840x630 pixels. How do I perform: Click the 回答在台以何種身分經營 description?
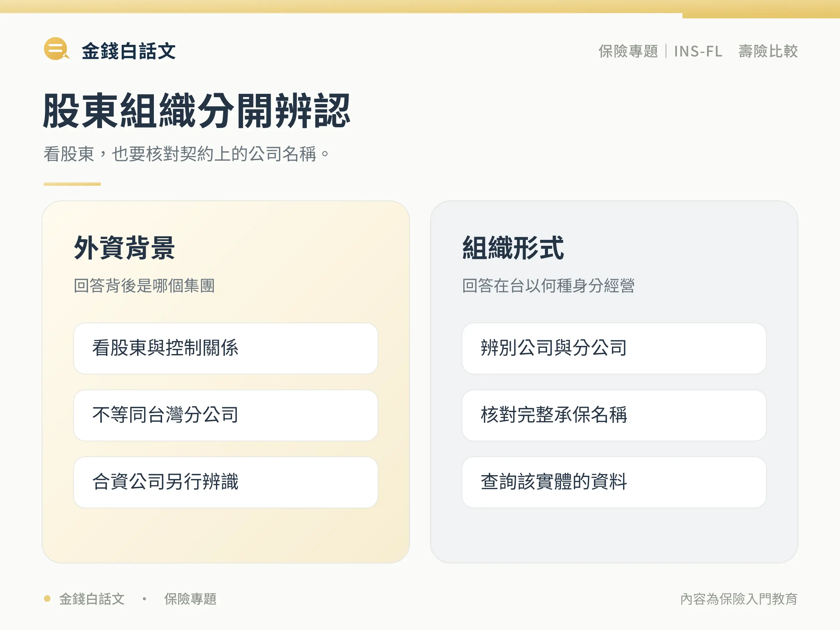point(548,285)
